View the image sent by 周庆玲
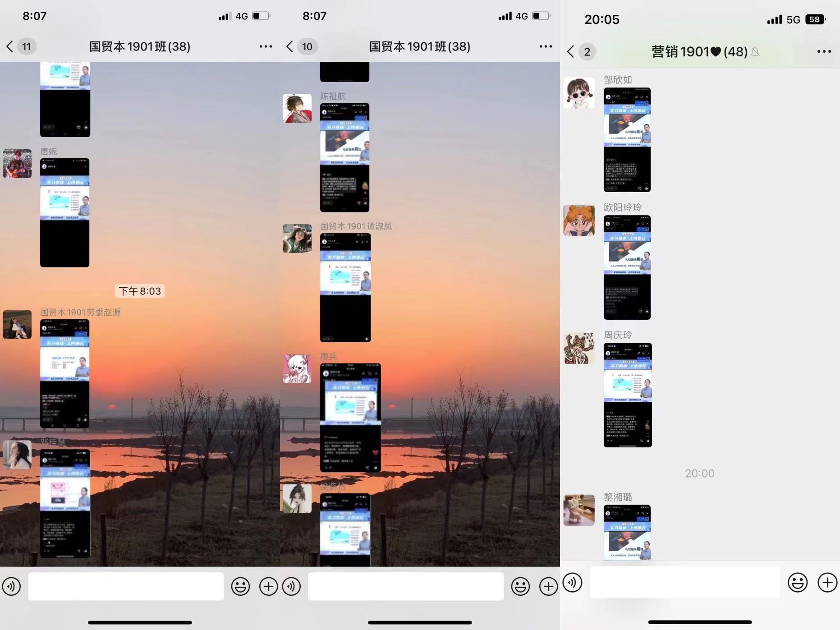This screenshot has width=840, height=630. (x=627, y=395)
